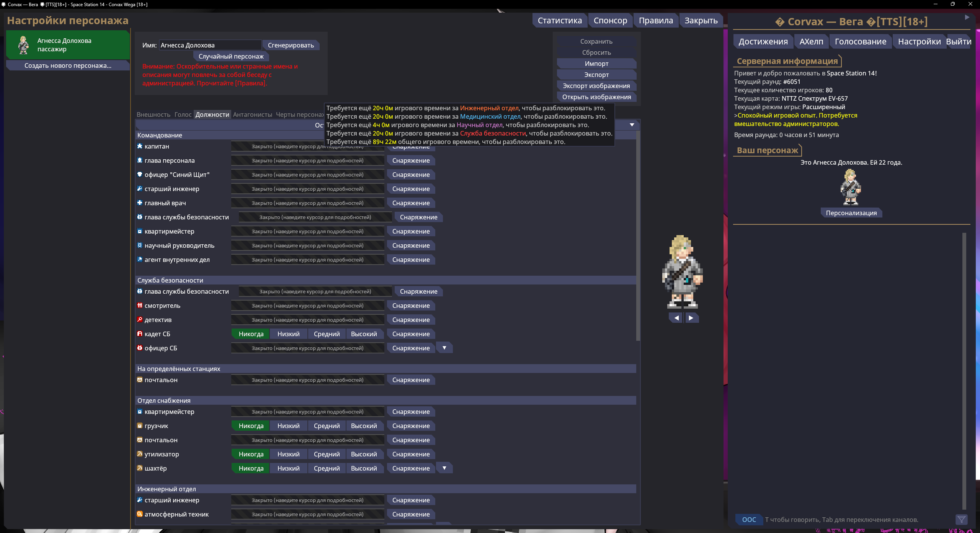Rotate character preview right arrow
Screen dimensions: 980x533
pos(691,318)
